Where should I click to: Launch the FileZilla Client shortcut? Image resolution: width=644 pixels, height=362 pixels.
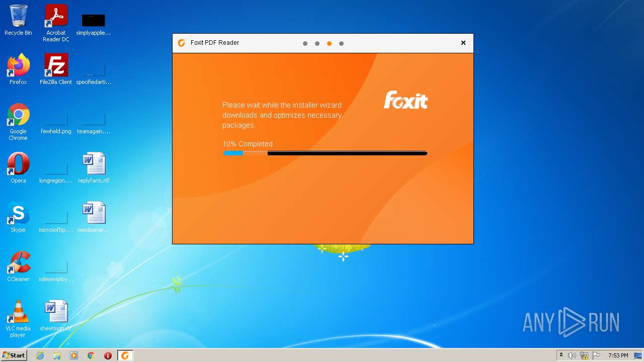(56, 69)
